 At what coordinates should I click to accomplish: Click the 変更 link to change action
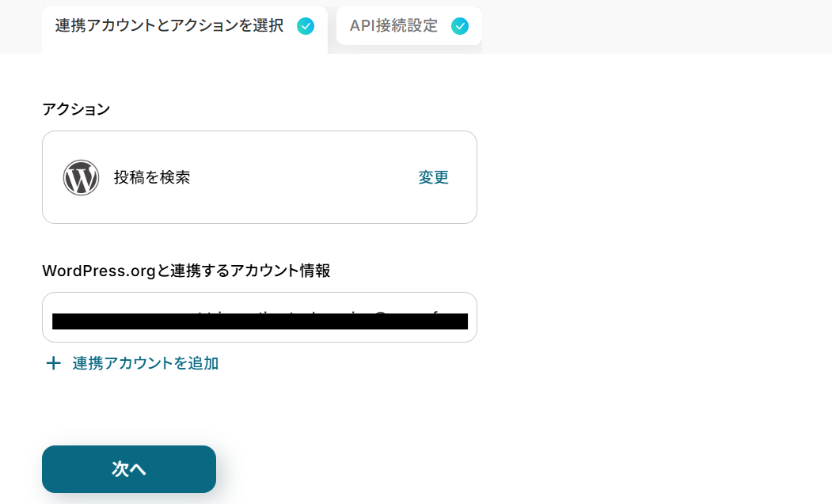(434, 177)
